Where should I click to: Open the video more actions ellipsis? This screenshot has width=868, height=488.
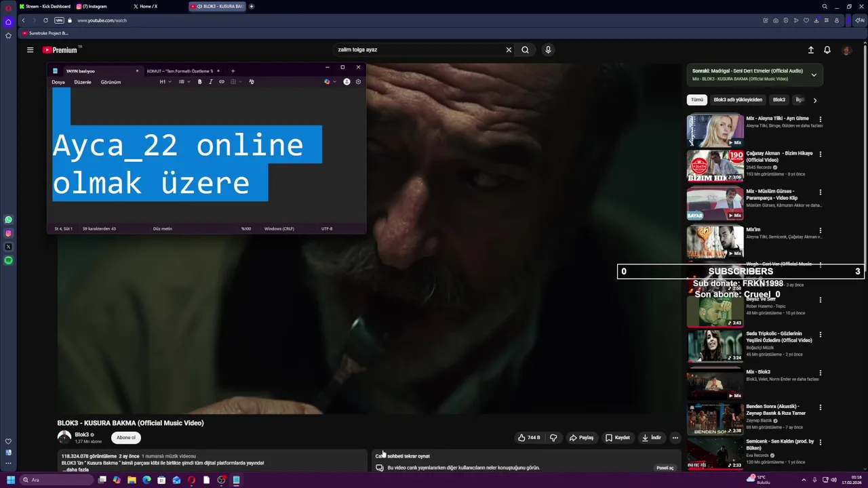[x=675, y=438]
